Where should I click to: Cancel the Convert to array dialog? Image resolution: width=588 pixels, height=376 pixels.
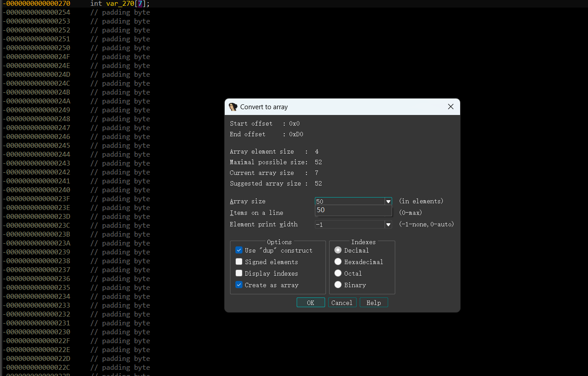pos(342,303)
